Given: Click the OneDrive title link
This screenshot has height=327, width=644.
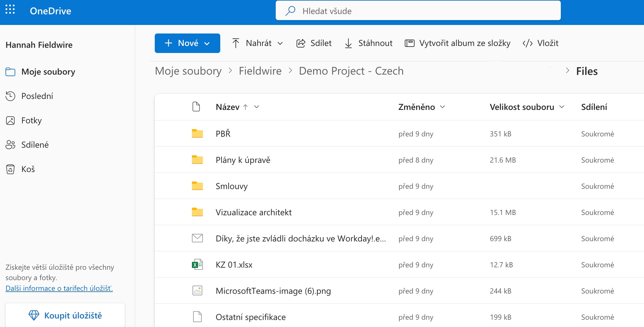Looking at the screenshot, I should [x=51, y=11].
